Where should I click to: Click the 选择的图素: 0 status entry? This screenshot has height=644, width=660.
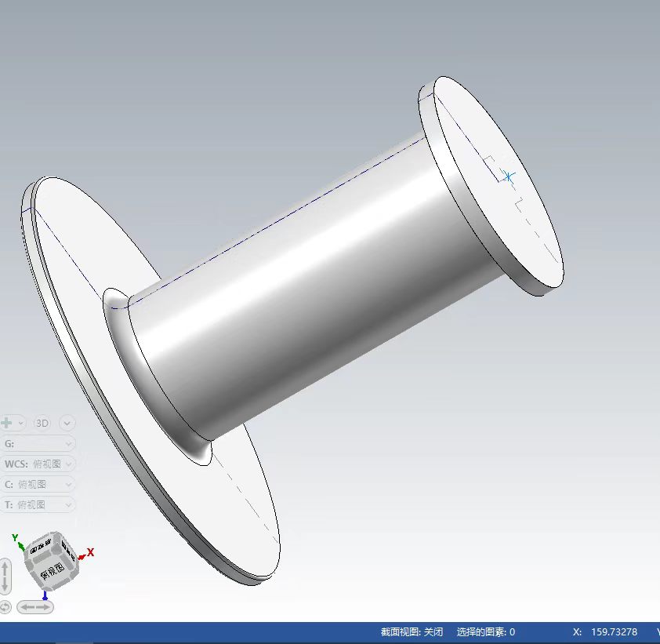click(486, 631)
